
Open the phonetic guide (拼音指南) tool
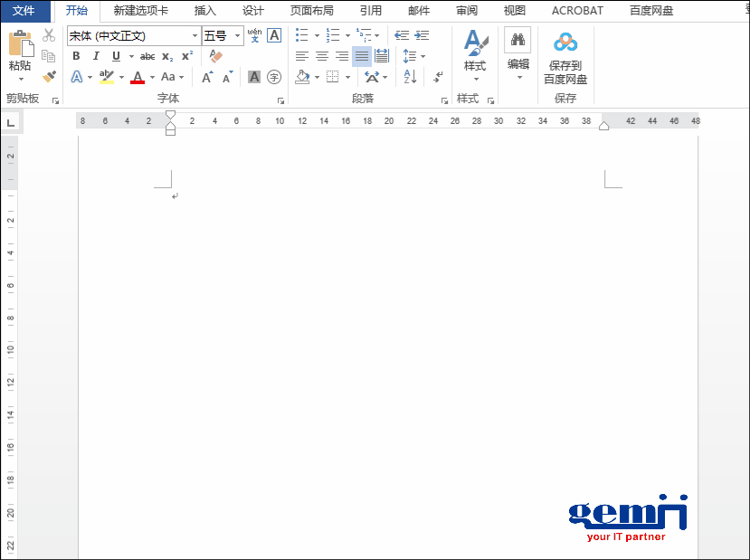(x=254, y=37)
